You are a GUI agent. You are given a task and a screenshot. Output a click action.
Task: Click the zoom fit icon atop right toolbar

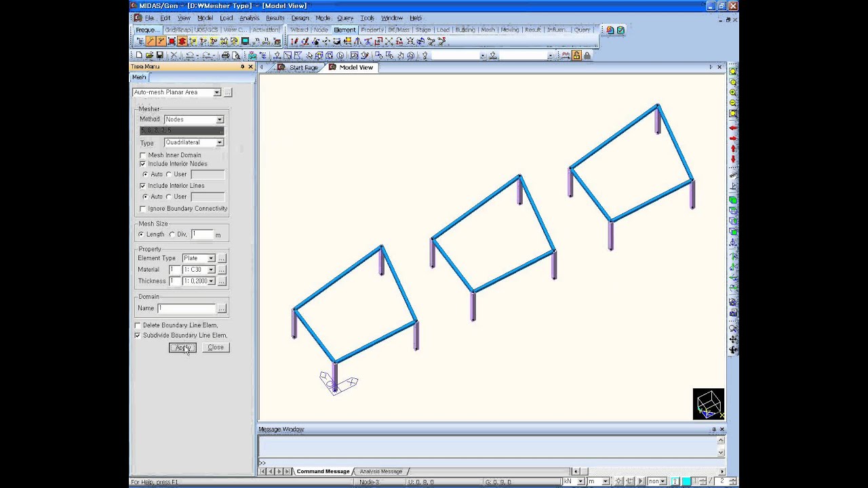click(733, 72)
